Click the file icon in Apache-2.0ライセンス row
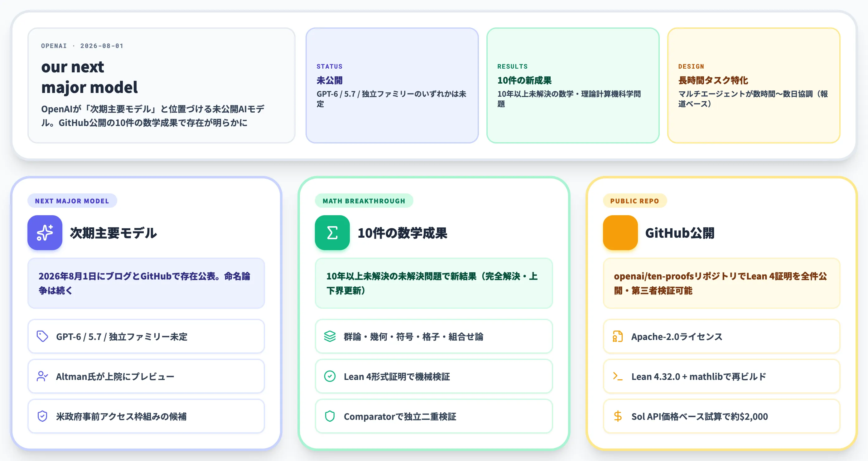 pos(618,336)
